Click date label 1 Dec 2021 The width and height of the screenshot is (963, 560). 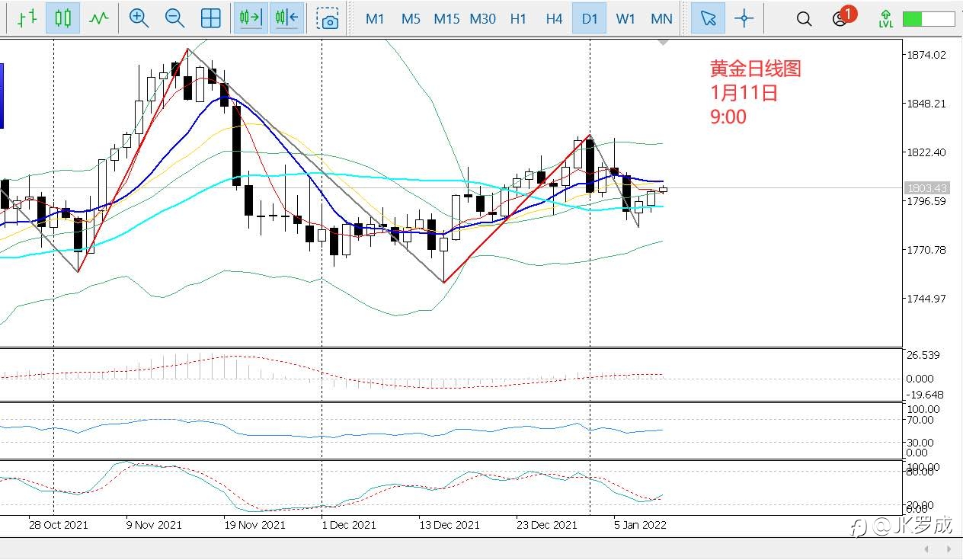coord(349,525)
